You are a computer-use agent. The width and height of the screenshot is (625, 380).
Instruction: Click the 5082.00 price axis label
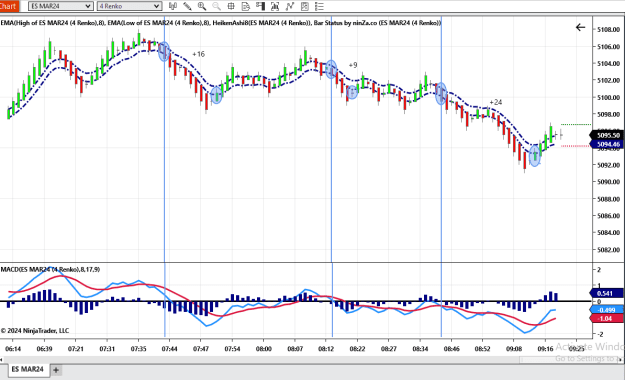(x=609, y=250)
